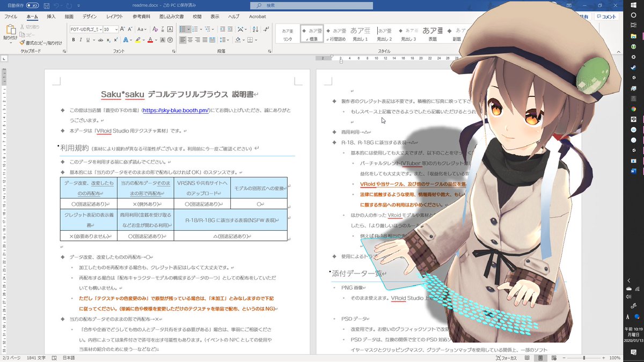The width and height of the screenshot is (644, 362).
Task: Apply the 見出し 2 heading style
Action: point(384,34)
